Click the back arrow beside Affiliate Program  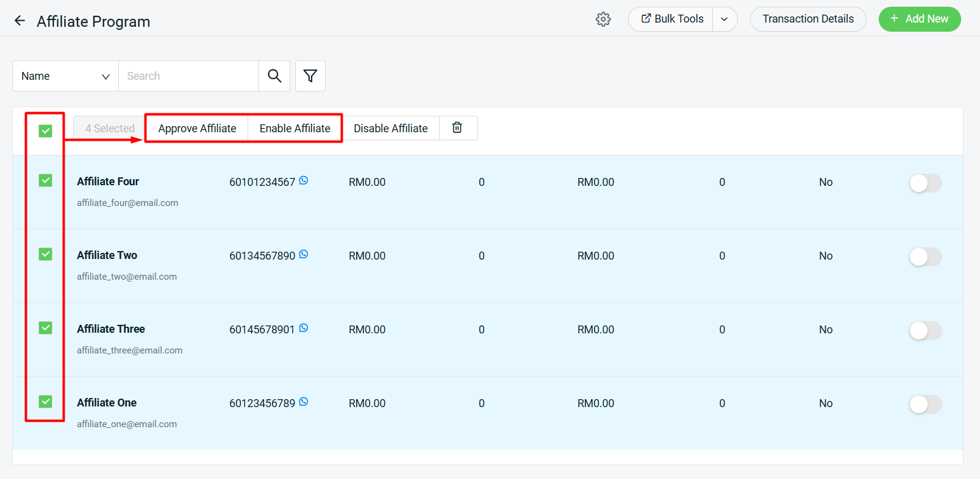pos(20,21)
